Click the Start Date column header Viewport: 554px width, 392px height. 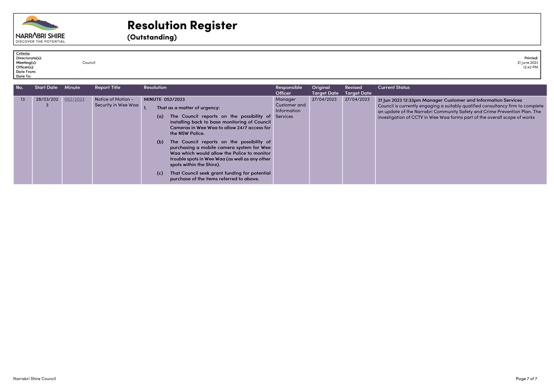pos(46,87)
